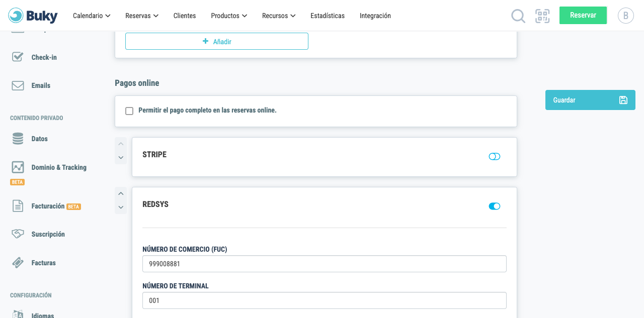The width and height of the screenshot is (644, 318).
Task: Click the CONFIGURACIÓN sidebar label
Action: pyautogui.click(x=31, y=295)
